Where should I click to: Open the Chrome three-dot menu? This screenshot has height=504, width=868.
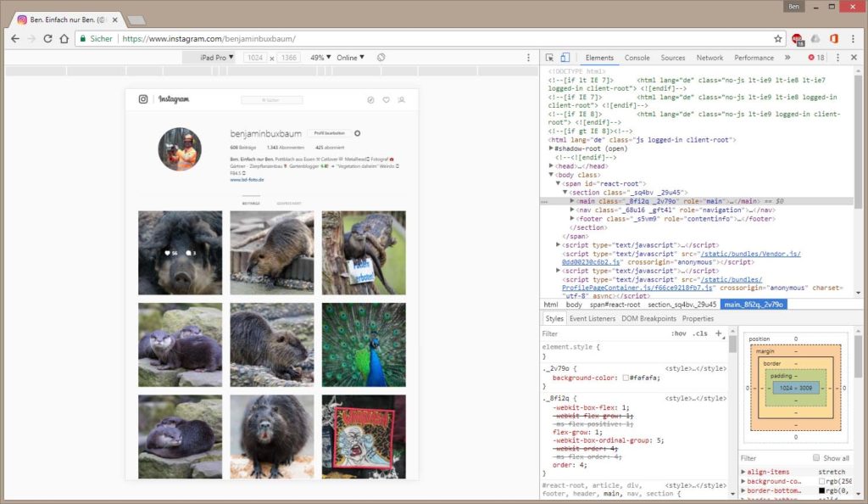(x=853, y=39)
